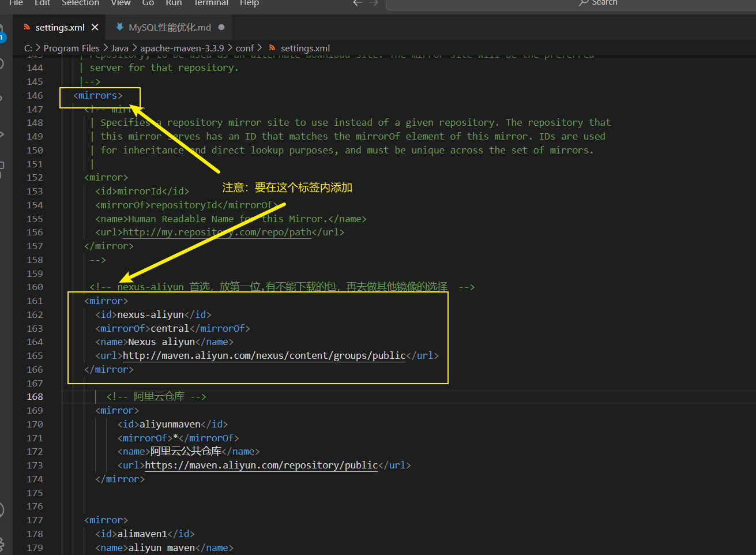Screen dimensions: 756x555
Task: Click the repositoryId text on line 154
Action: coord(184,205)
